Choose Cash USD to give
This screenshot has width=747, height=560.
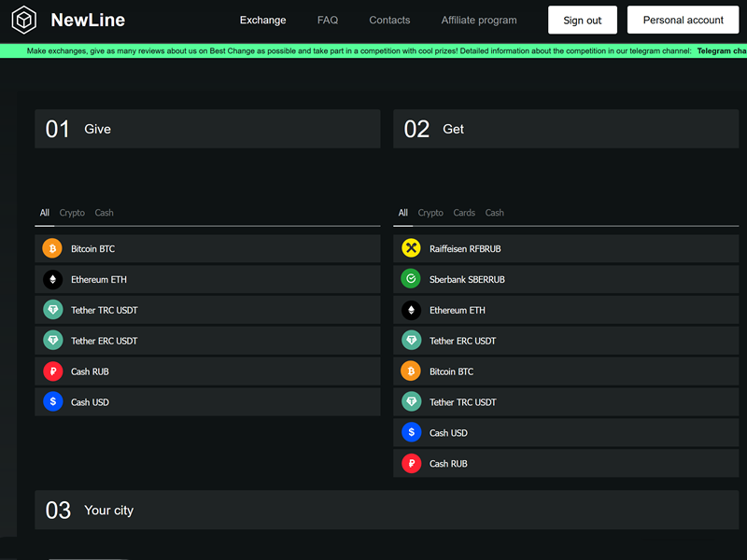point(207,402)
